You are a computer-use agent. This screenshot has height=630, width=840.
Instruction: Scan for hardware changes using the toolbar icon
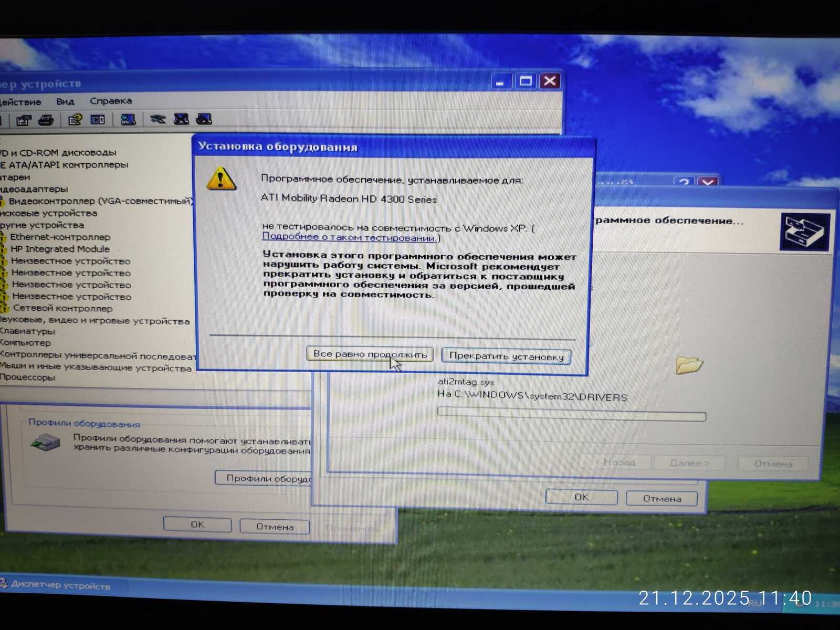[x=128, y=119]
